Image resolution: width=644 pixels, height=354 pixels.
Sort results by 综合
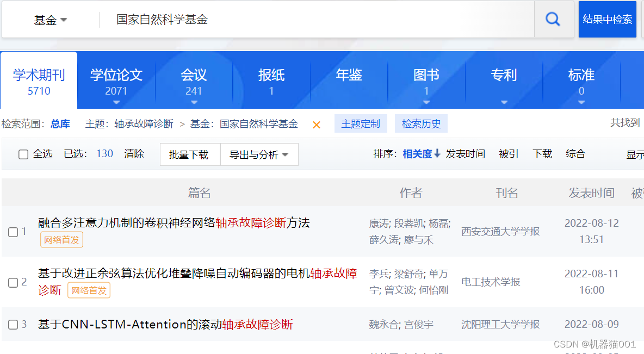(575, 154)
